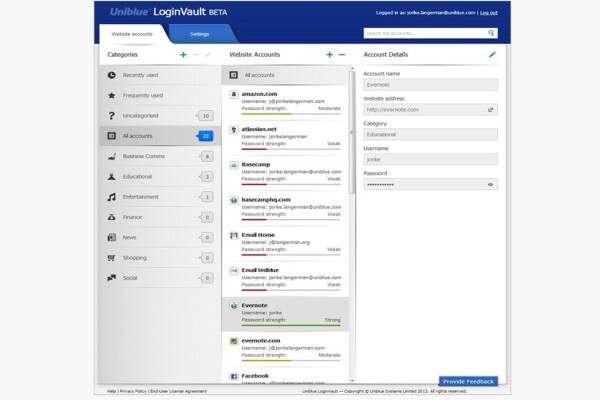
Task: Log out of LoginVault
Action: pos(489,13)
